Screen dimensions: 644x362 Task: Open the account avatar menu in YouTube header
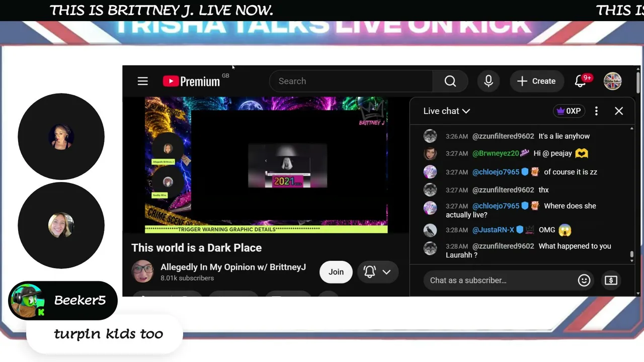click(x=613, y=81)
